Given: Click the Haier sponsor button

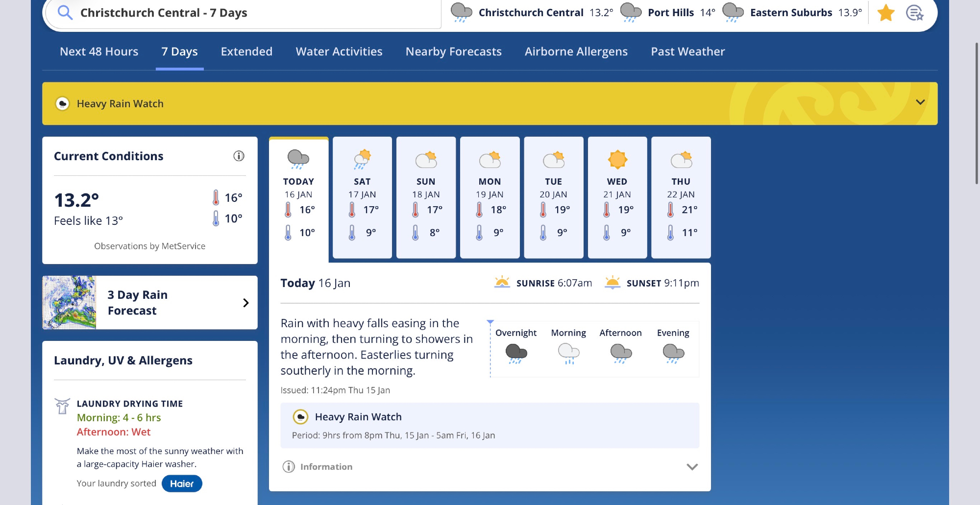Looking at the screenshot, I should point(182,483).
